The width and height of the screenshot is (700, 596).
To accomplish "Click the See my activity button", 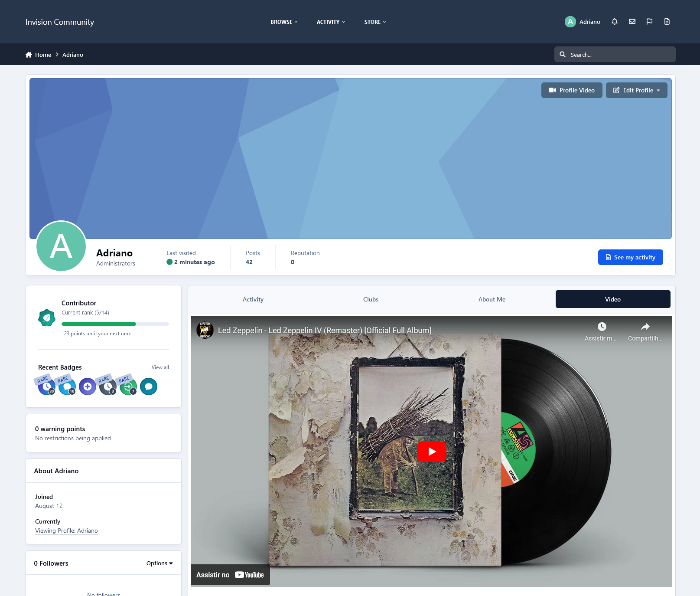I will click(631, 257).
